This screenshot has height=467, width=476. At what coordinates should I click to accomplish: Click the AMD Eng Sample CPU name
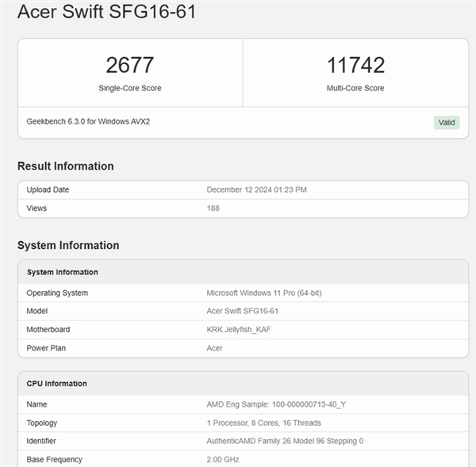276,404
